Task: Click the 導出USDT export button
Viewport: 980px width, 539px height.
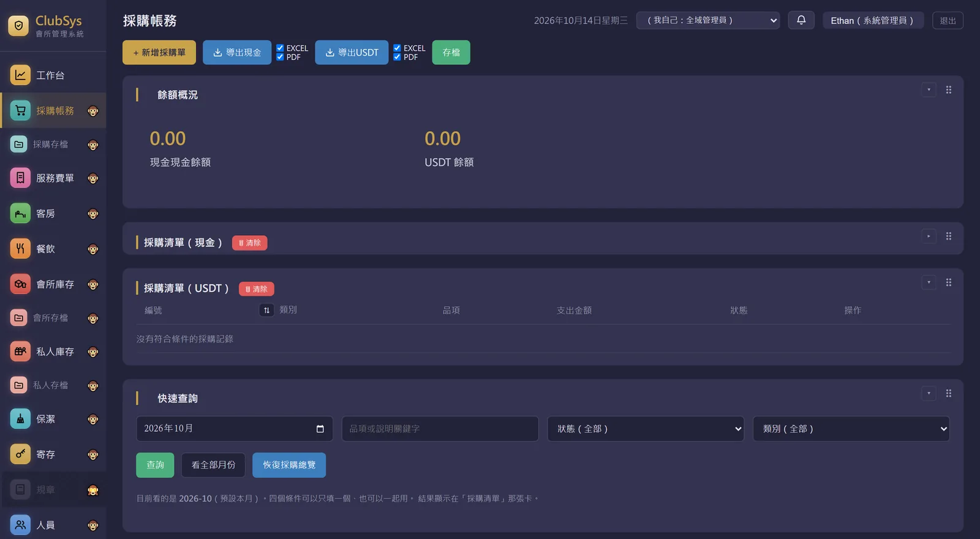Action: pyautogui.click(x=352, y=53)
